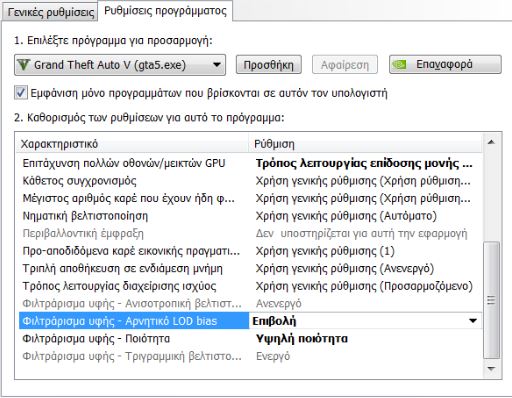Select the Φιλτράρισμα υφής - Ποιότητα row
Screen dimensions: 512x398
[x=250, y=339]
